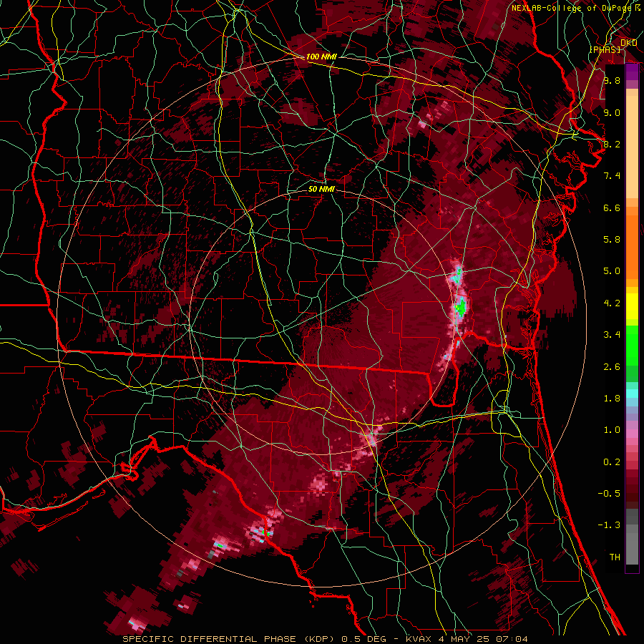Viewport: 644px width, 644px height.
Task: Click the product title text at the bottom
Action: 326,639
